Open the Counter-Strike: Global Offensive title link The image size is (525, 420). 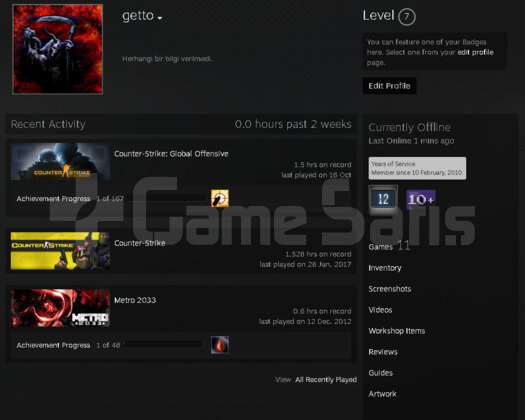pyautogui.click(x=171, y=154)
